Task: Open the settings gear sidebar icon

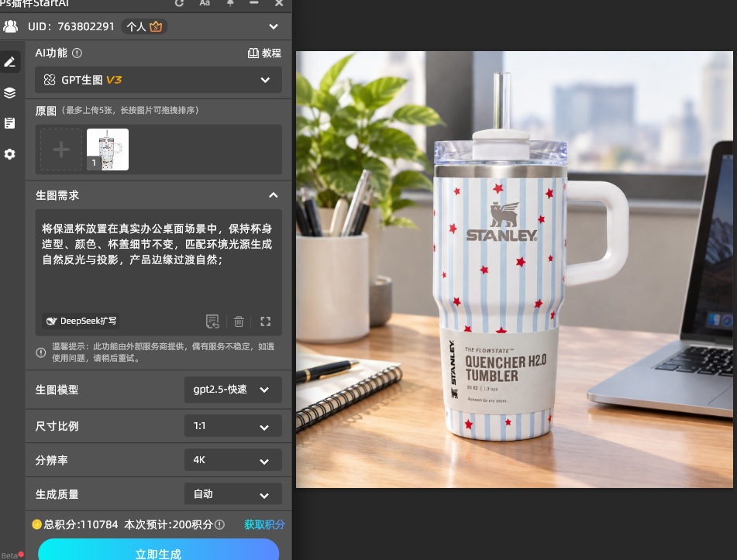Action: tap(10, 153)
